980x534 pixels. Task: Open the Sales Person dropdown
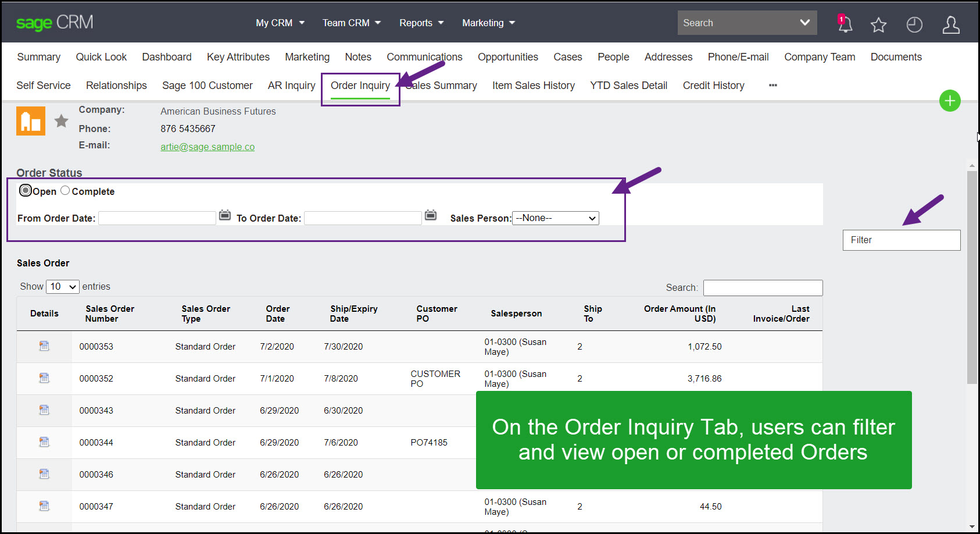555,218
